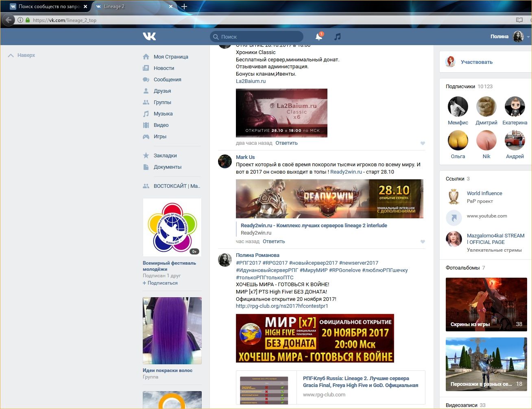Screen dimensions: 532x409
Task: Like the Mark Us post with heart
Action: click(423, 241)
